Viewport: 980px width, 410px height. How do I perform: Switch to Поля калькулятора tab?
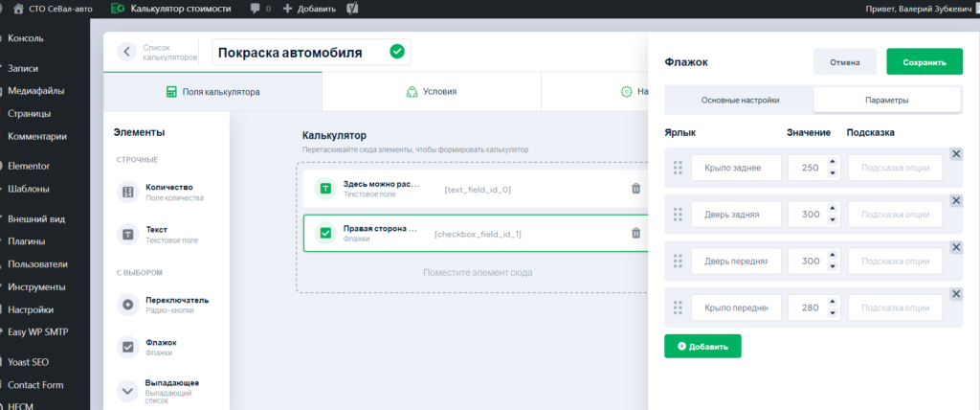click(x=212, y=91)
